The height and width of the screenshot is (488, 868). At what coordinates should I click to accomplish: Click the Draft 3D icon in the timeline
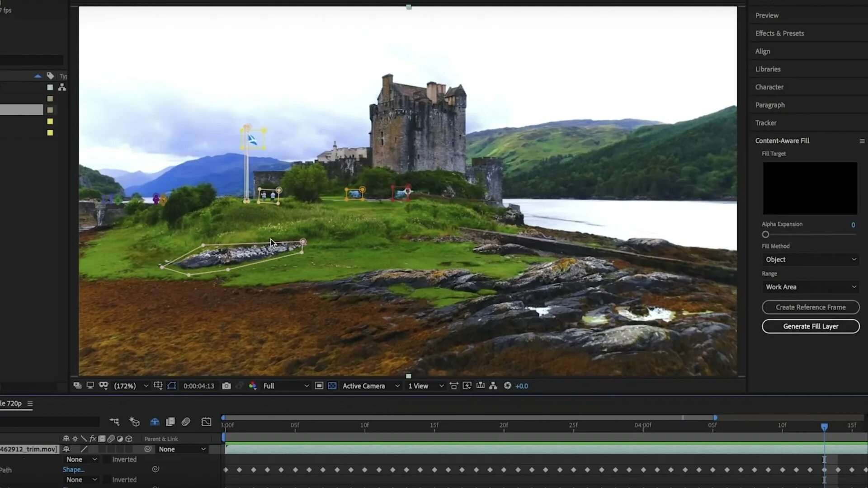pyautogui.click(x=134, y=422)
